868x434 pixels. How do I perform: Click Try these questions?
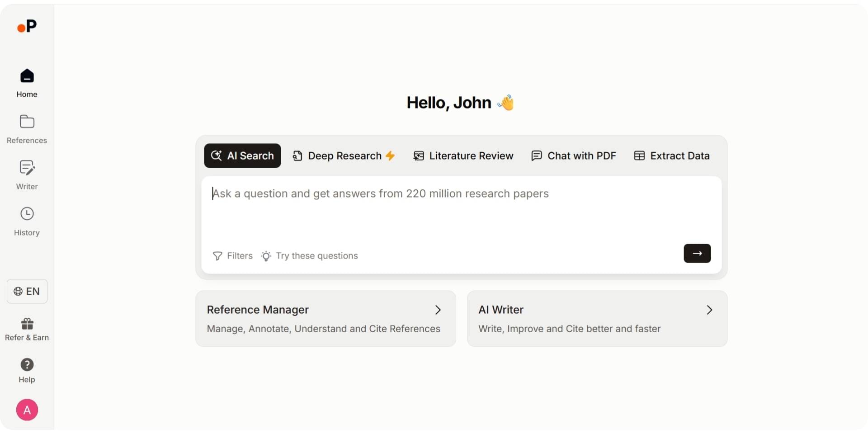[x=309, y=256]
